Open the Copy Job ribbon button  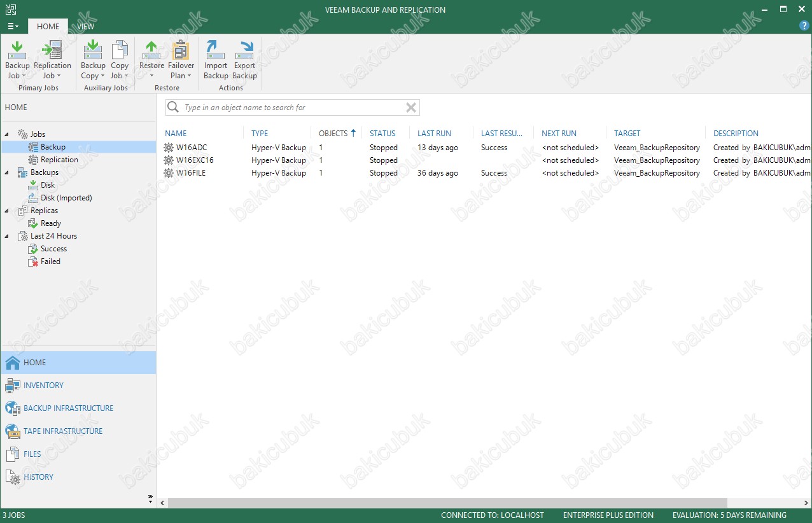point(120,60)
